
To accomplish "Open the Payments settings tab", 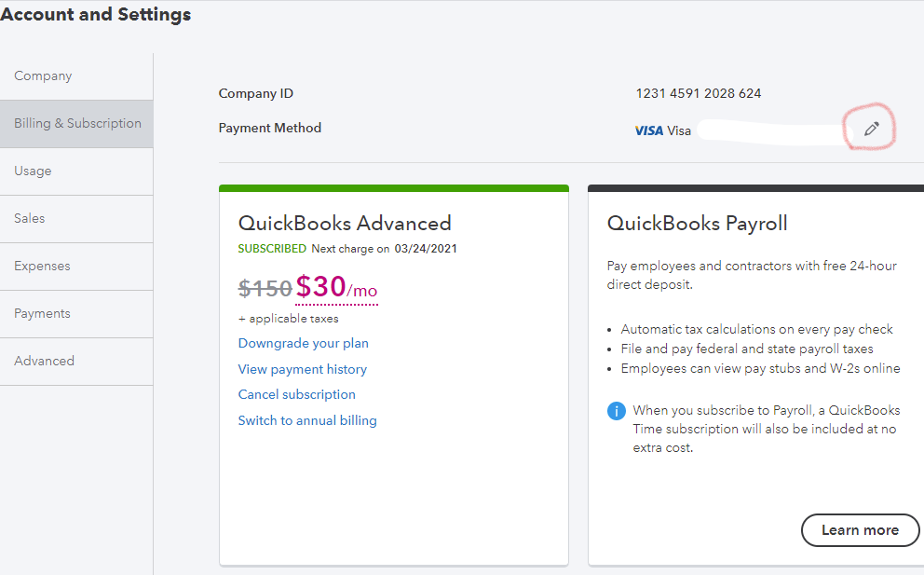I will 76,314.
